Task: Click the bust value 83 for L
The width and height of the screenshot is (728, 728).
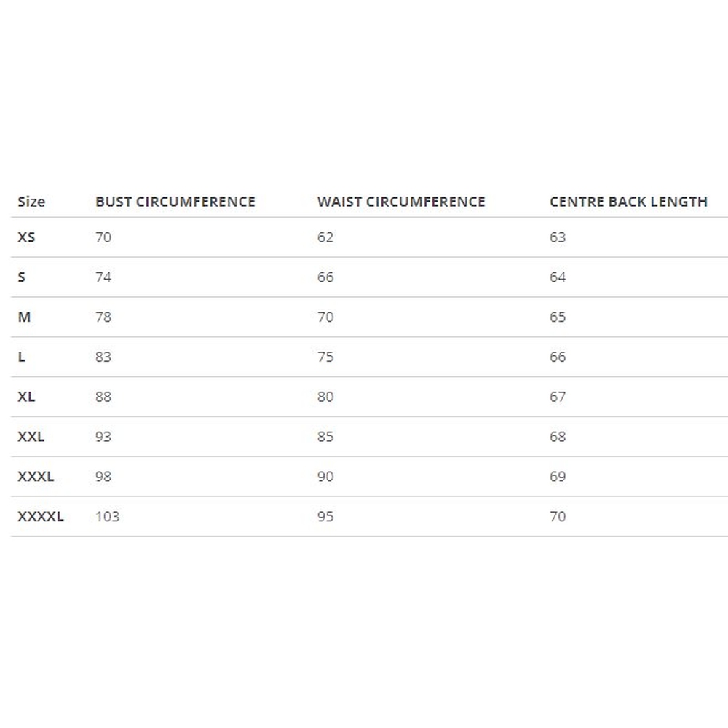Action: (x=103, y=357)
